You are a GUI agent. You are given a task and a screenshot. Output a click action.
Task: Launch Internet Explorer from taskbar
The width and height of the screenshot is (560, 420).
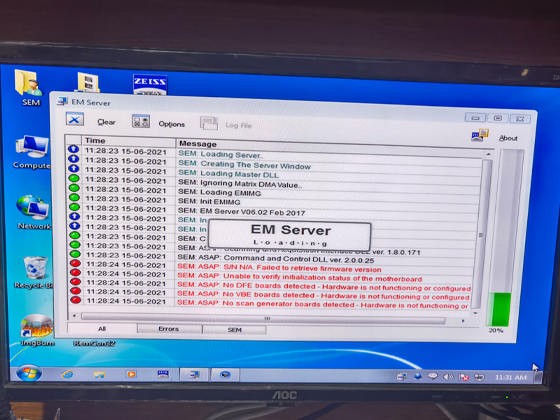click(67, 374)
